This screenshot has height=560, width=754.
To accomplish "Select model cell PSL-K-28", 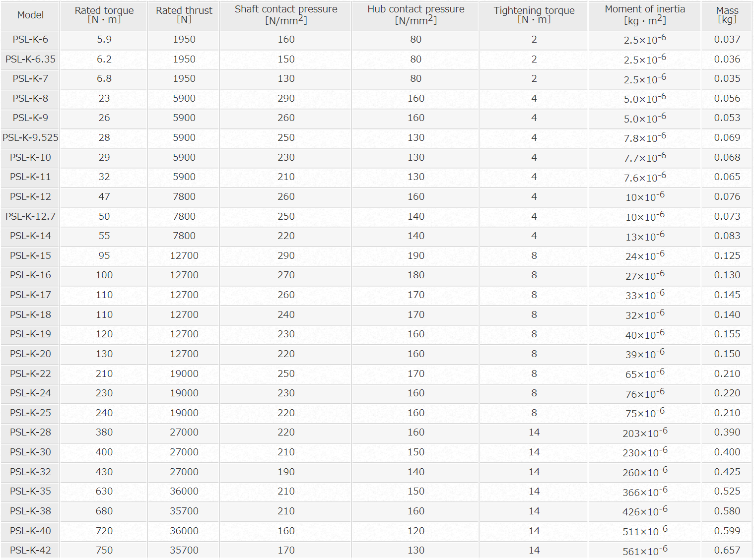I will tap(30, 433).
